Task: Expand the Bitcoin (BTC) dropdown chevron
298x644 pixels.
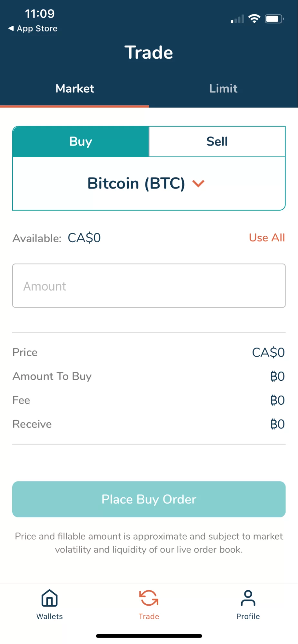Action: [x=198, y=184]
